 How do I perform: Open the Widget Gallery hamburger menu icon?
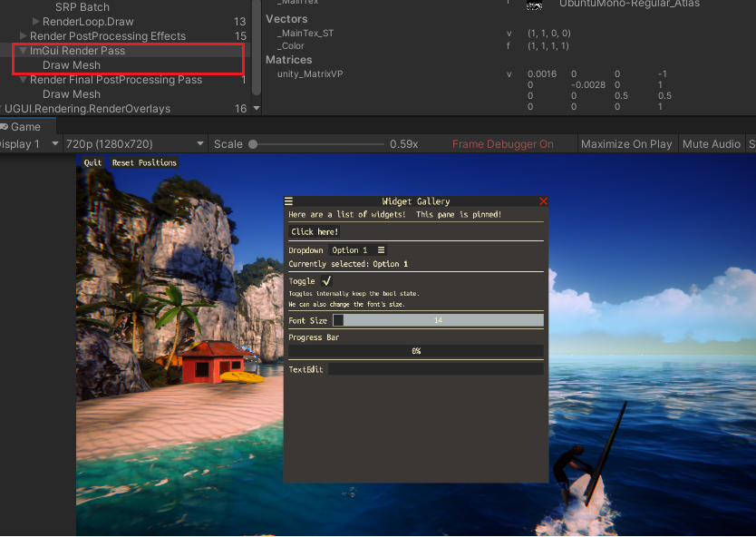(x=289, y=201)
